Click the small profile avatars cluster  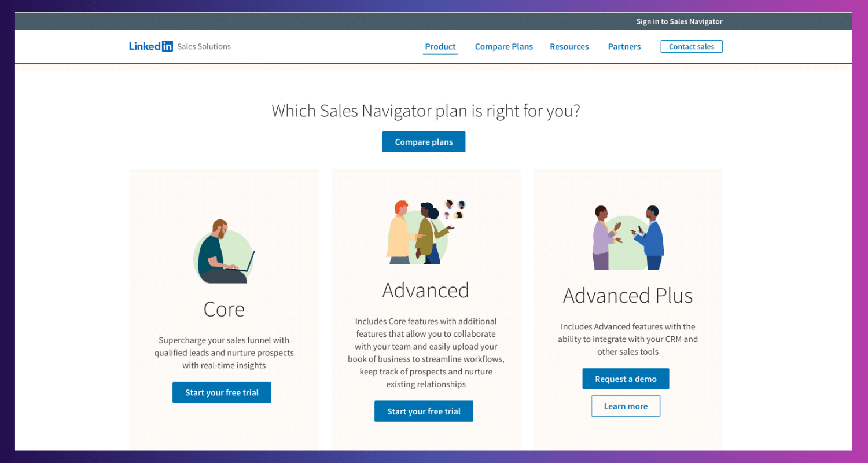(454, 210)
